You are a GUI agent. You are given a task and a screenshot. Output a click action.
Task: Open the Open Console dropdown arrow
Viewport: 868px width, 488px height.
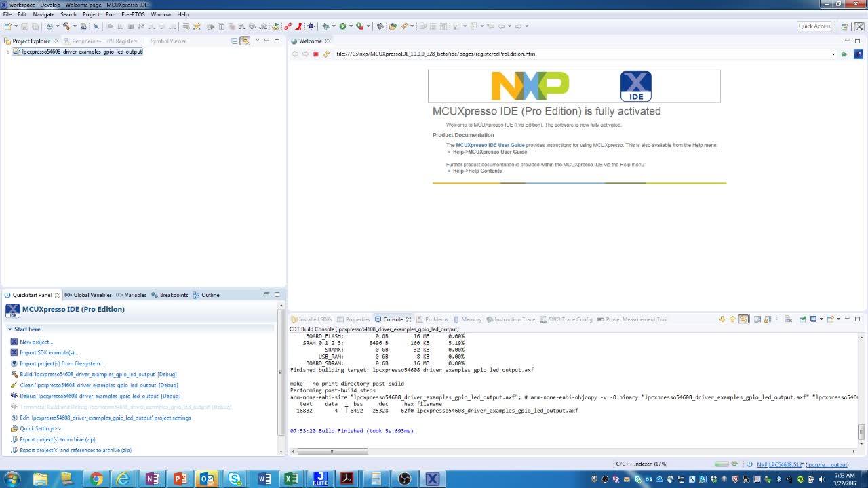[839, 319]
